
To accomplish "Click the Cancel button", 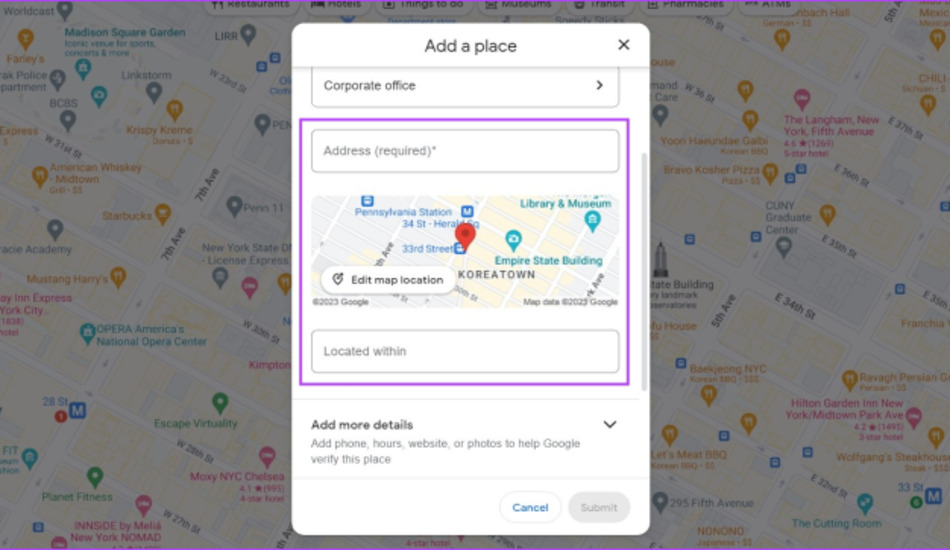I will click(530, 508).
